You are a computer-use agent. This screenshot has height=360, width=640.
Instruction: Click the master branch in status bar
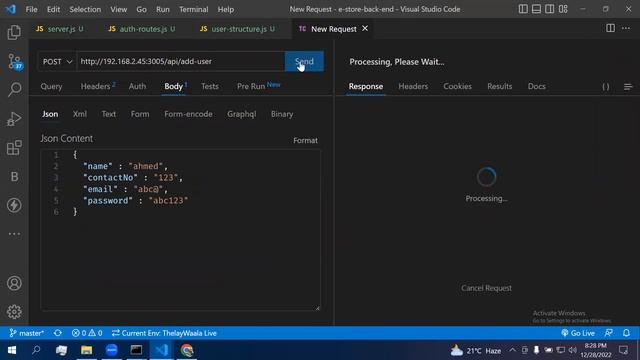(27, 333)
